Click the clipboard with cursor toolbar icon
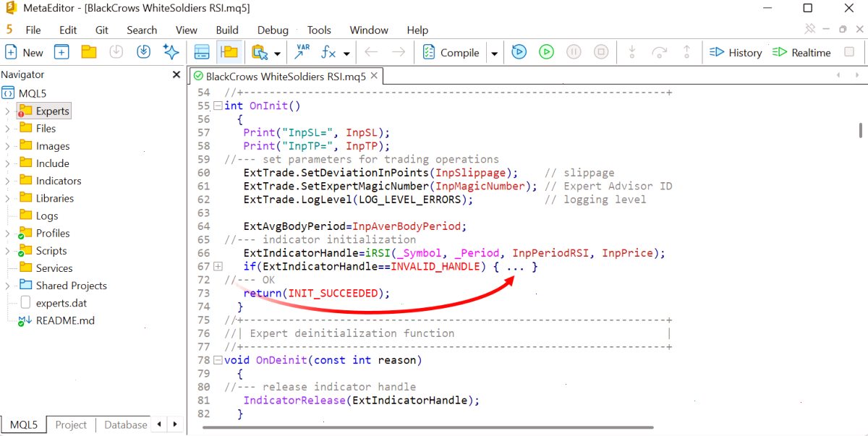This screenshot has width=868, height=436. (259, 52)
